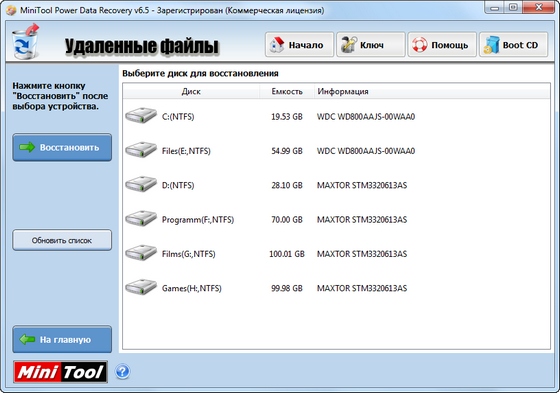Sort by the Диск column header
Viewport: 560px width, 393px height.
[191, 91]
